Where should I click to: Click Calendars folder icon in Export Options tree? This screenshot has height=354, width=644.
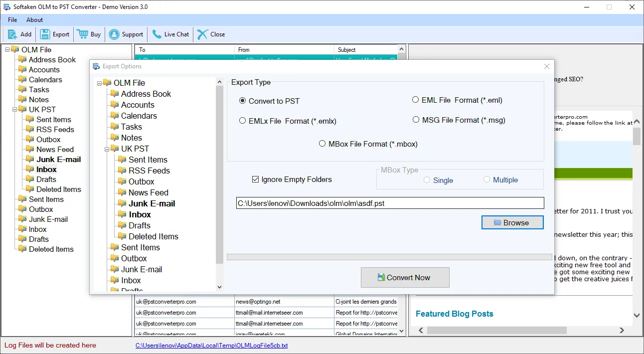click(x=115, y=116)
